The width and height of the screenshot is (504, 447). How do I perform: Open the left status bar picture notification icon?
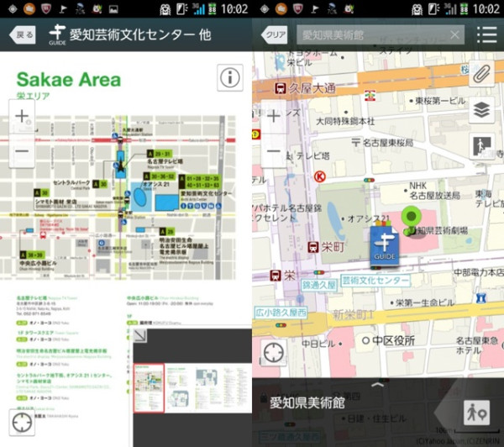(113, 9)
